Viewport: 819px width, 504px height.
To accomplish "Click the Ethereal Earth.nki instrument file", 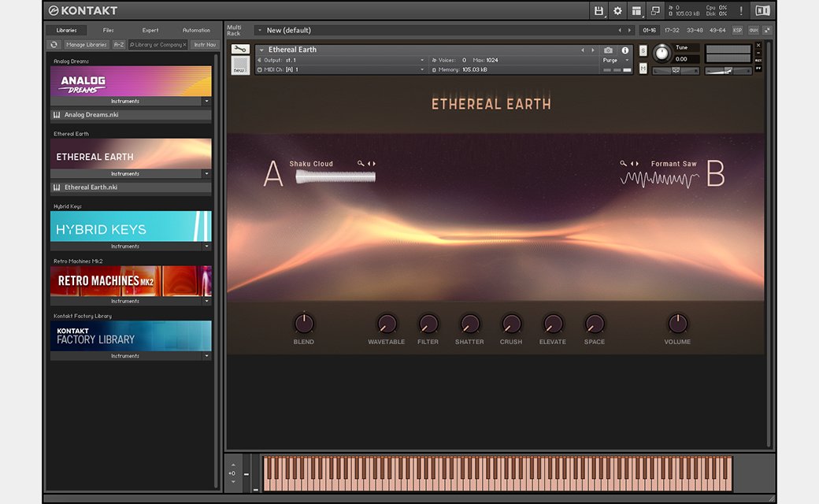I will (131, 187).
